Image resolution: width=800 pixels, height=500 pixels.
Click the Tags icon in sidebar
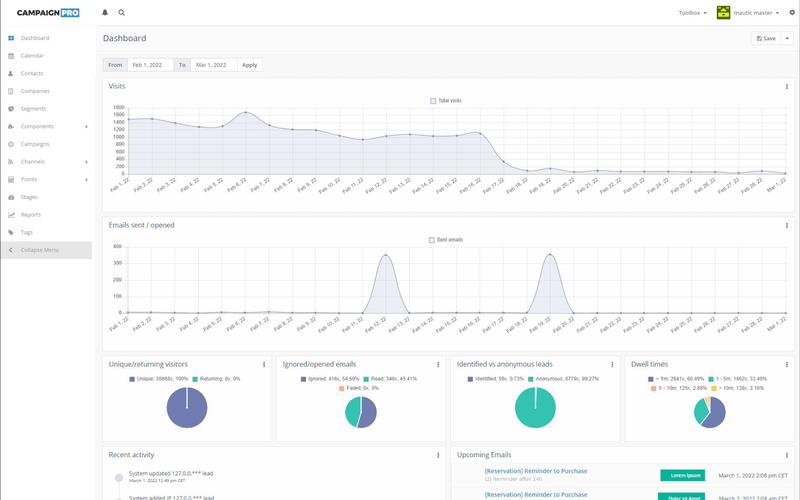click(x=11, y=232)
